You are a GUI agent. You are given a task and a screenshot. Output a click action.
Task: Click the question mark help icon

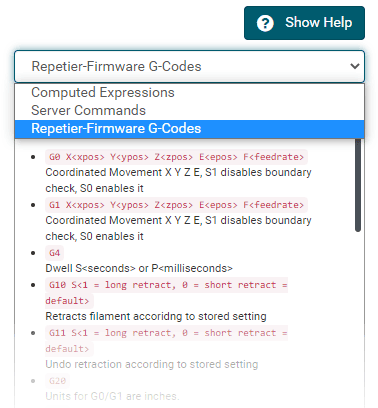(265, 23)
